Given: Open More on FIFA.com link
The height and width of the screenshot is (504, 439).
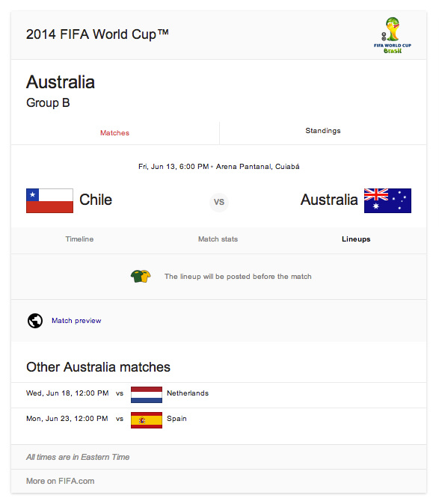Looking at the screenshot, I should [60, 481].
